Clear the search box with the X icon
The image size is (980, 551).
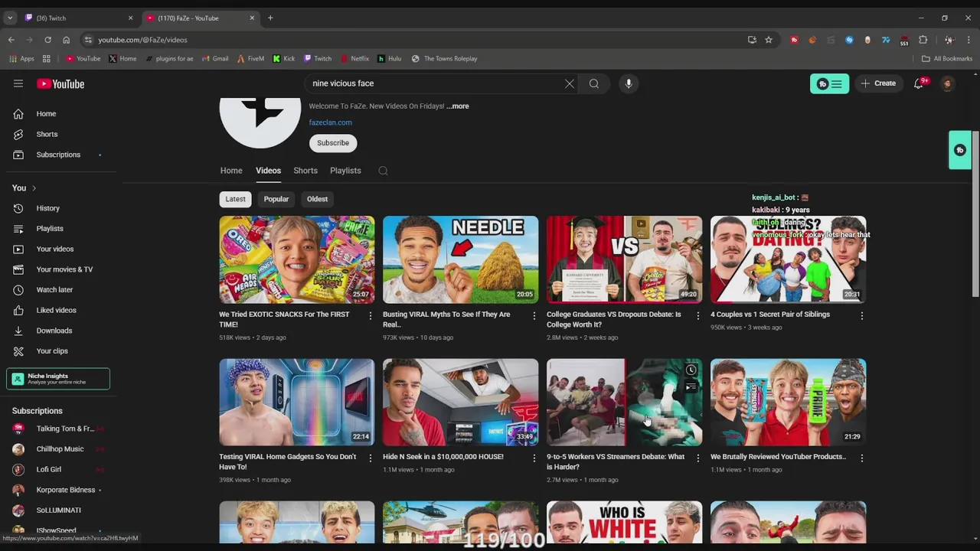[x=570, y=83]
